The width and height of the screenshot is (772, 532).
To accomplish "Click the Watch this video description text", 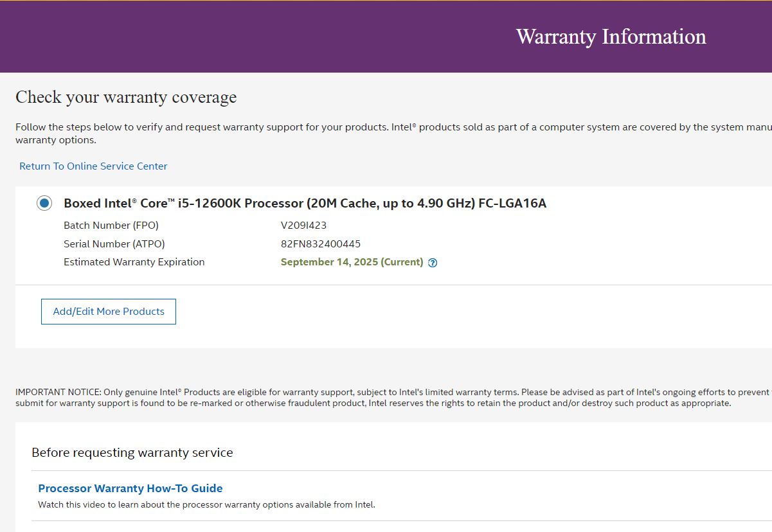I will point(206,505).
